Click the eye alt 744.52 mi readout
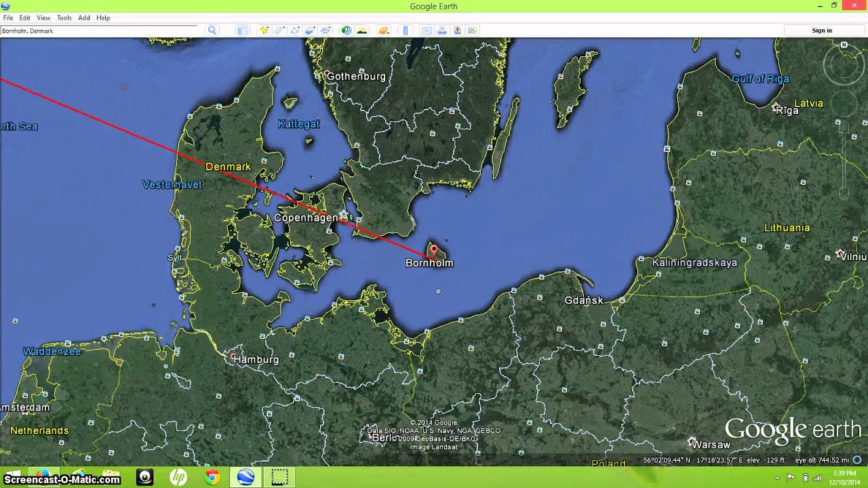868x488 pixels. 822,460
